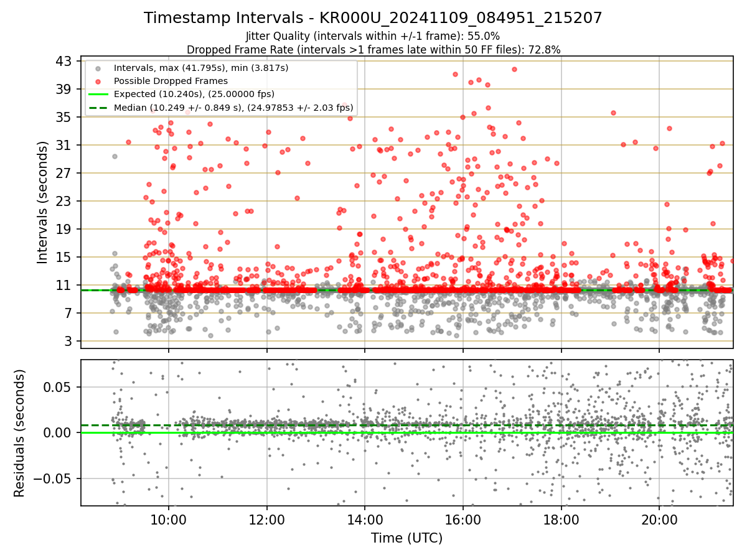747x560 pixels.
Task: Select the 'Dropped Frame Rate' subtitle line
Action: pyautogui.click(x=374, y=49)
